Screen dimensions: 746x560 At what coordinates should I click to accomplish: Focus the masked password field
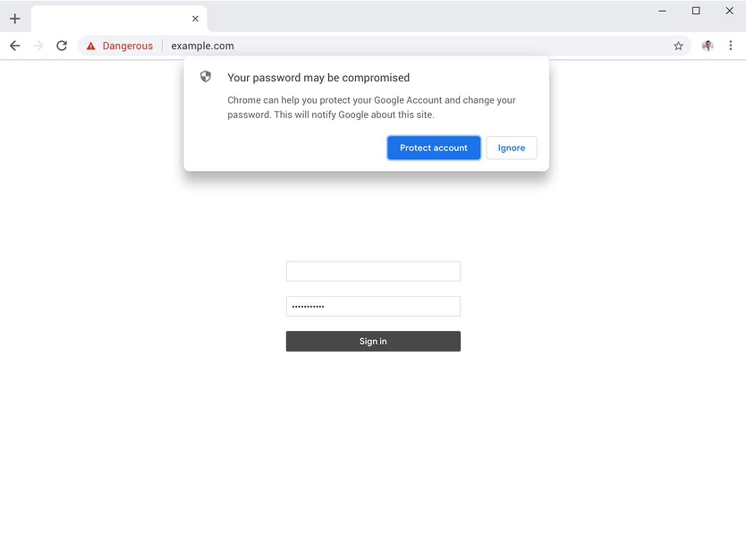(x=373, y=306)
